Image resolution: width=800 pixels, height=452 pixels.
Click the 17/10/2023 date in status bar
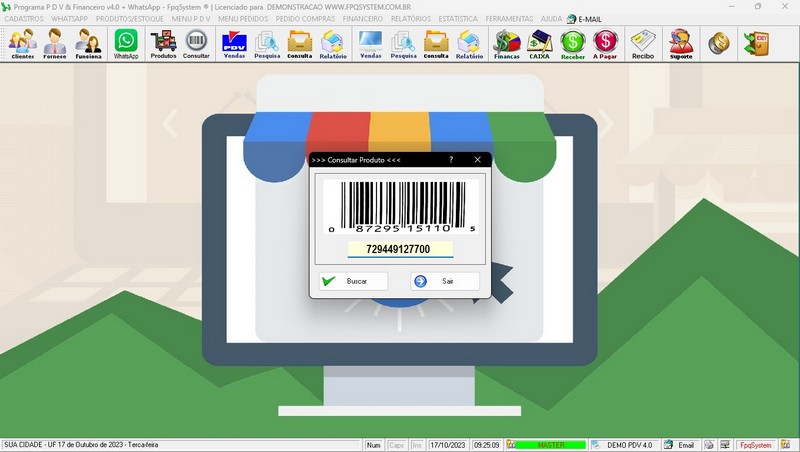(447, 445)
